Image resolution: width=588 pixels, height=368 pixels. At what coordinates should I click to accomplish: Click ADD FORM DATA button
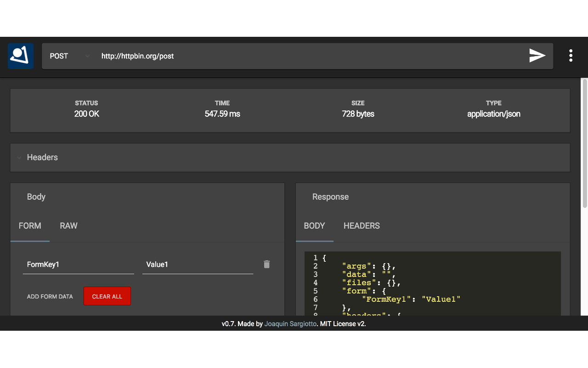click(50, 296)
